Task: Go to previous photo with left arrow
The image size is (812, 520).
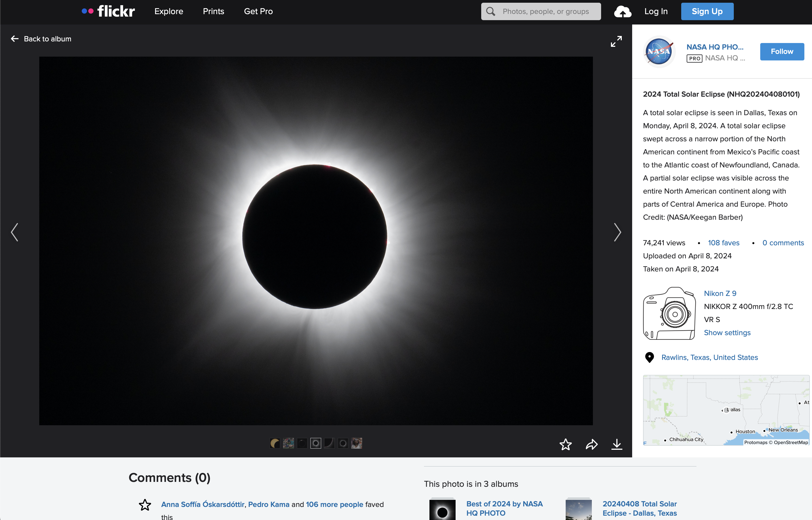Action: [x=14, y=232]
